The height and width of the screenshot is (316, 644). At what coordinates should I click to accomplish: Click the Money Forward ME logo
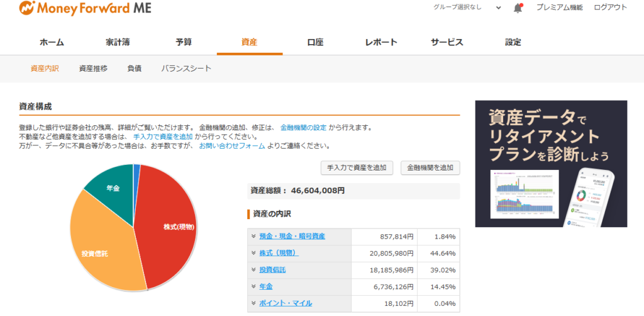click(x=85, y=9)
